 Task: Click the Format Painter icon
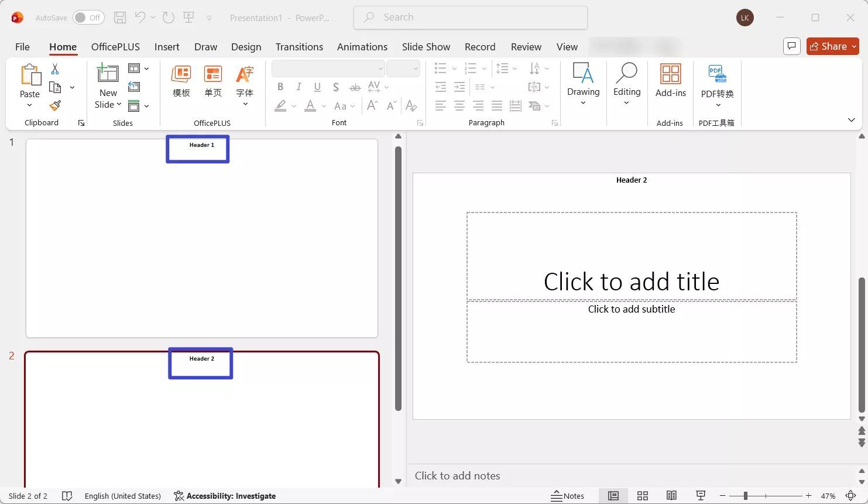(54, 105)
